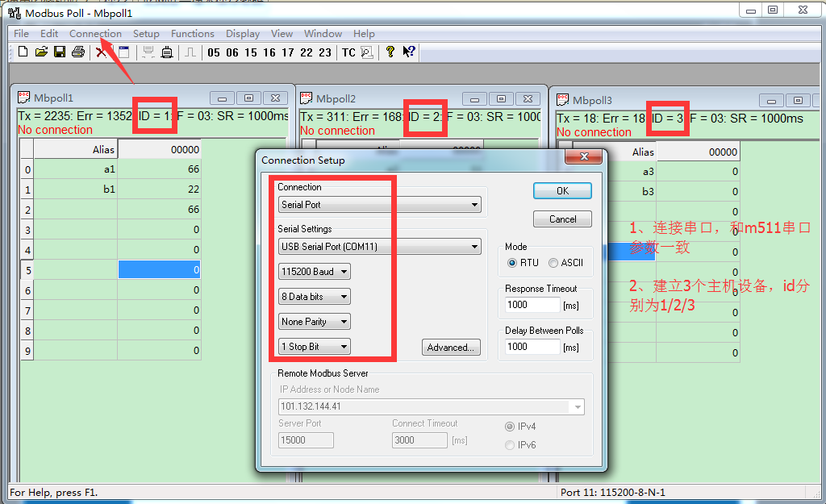Screen dimensions: 826x504
Task: Expand the None Parity dropdown
Action: tap(315, 322)
